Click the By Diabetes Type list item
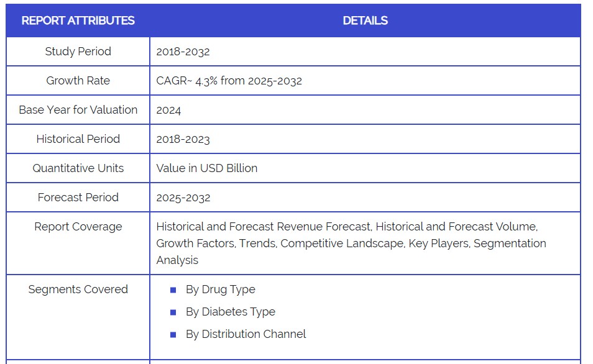This screenshot has height=364, width=593. (x=230, y=312)
